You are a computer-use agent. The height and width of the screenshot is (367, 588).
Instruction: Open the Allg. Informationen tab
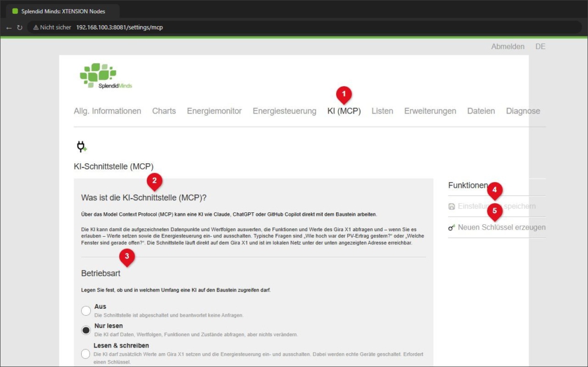point(107,111)
